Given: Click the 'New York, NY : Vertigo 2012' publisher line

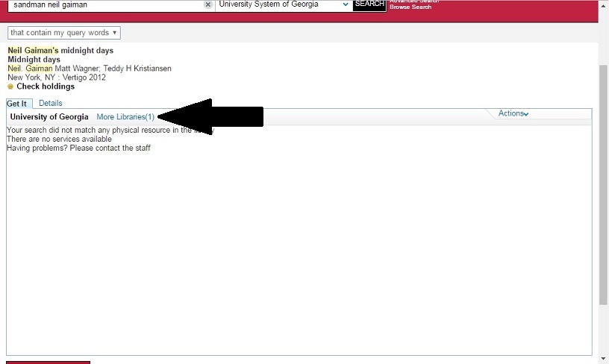Looking at the screenshot, I should 57,78.
